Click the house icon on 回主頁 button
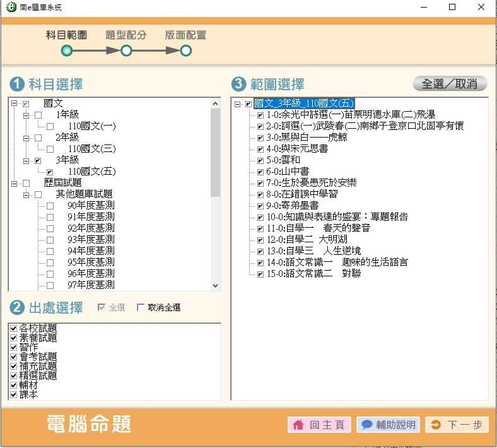 [x=298, y=425]
